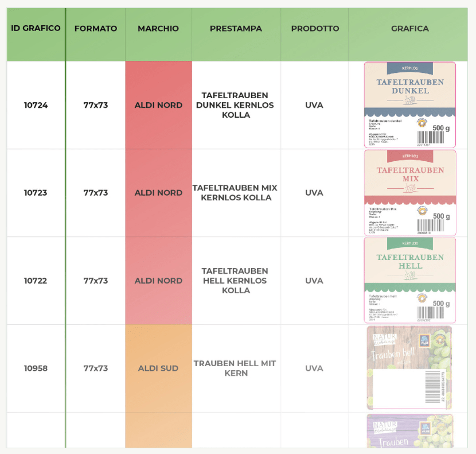Viewport: 476px width, 454px height.
Task: Select the ID cell 10958
Action: click(36, 368)
